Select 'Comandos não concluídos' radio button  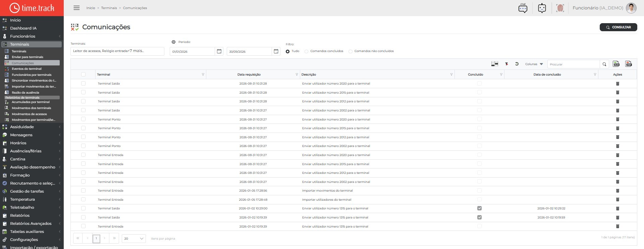pyautogui.click(x=351, y=51)
